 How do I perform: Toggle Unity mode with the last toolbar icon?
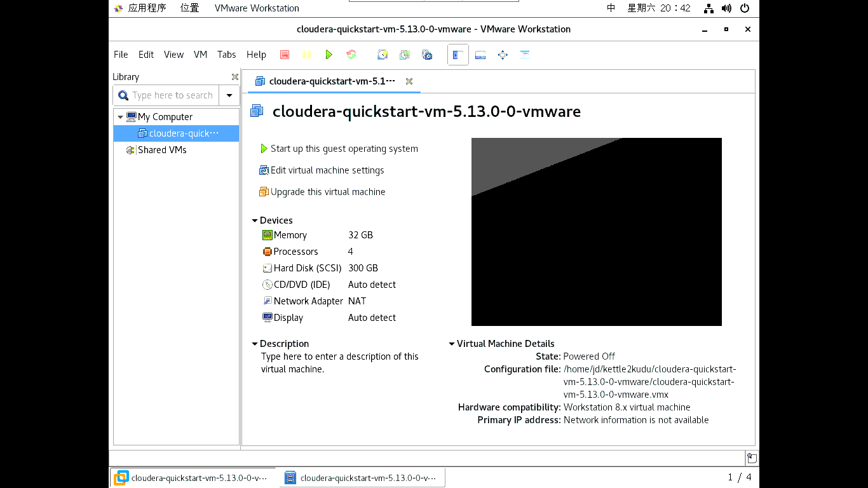pyautogui.click(x=525, y=55)
